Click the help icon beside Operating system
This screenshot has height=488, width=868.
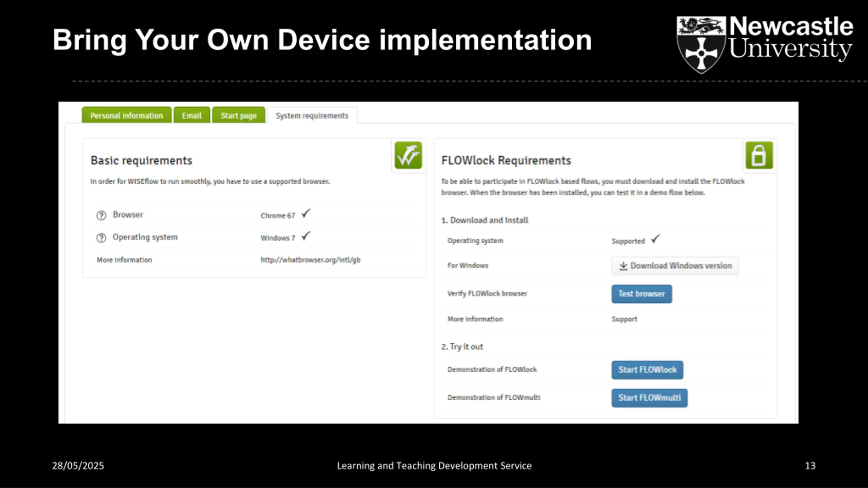pos(101,238)
